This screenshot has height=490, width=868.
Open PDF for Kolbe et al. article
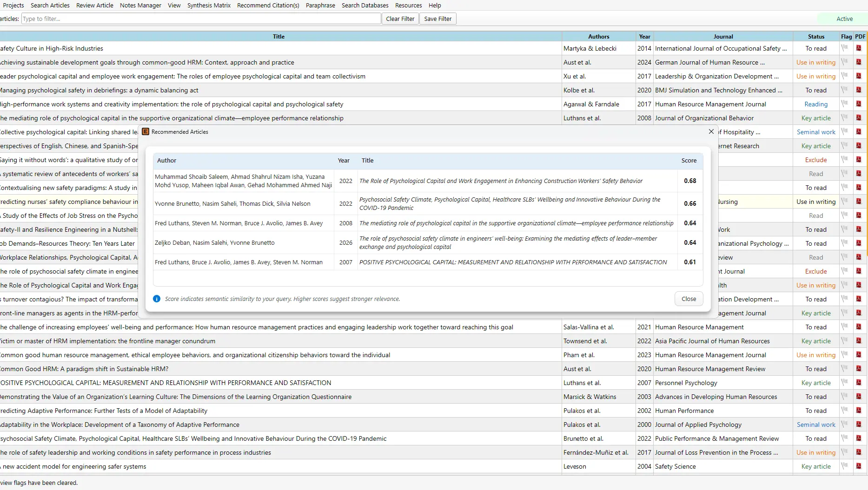coord(859,90)
